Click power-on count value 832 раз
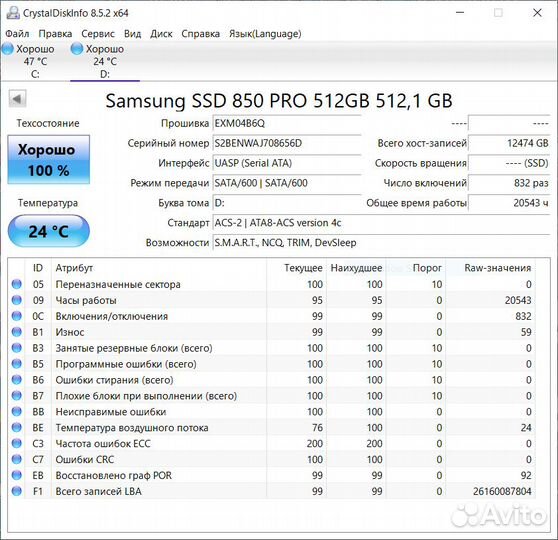Screen dimensions: 558x540 click(509, 183)
